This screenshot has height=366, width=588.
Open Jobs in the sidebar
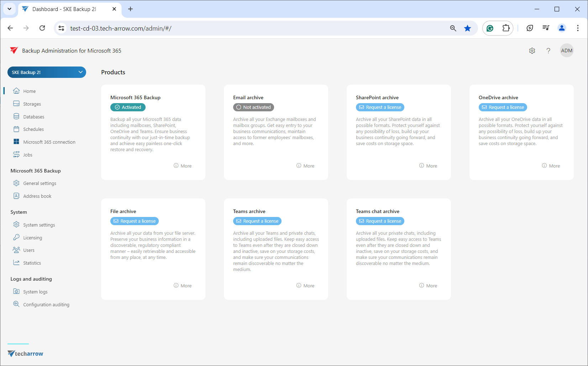(x=27, y=155)
